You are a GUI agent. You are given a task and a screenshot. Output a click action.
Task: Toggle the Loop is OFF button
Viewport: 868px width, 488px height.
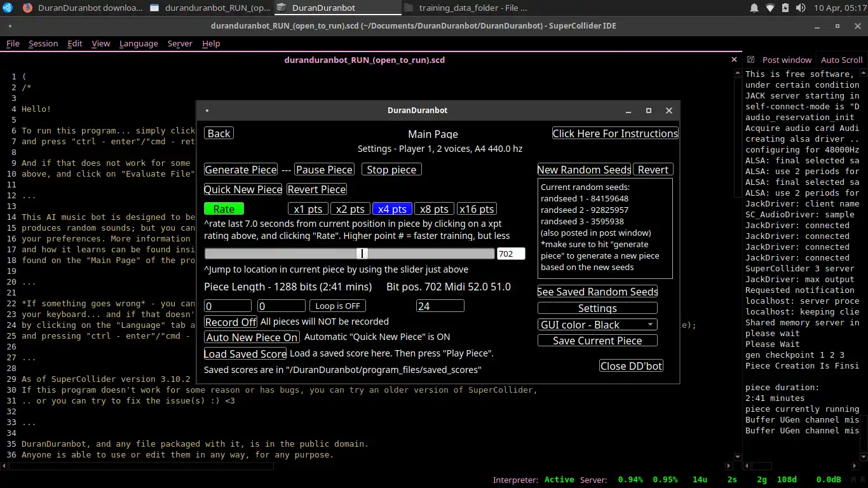click(337, 306)
